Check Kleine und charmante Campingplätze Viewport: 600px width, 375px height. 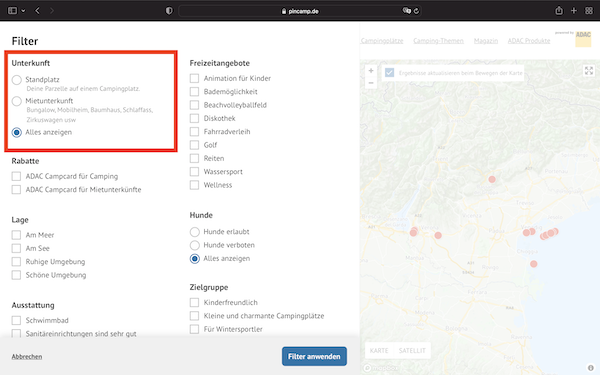[194, 316]
